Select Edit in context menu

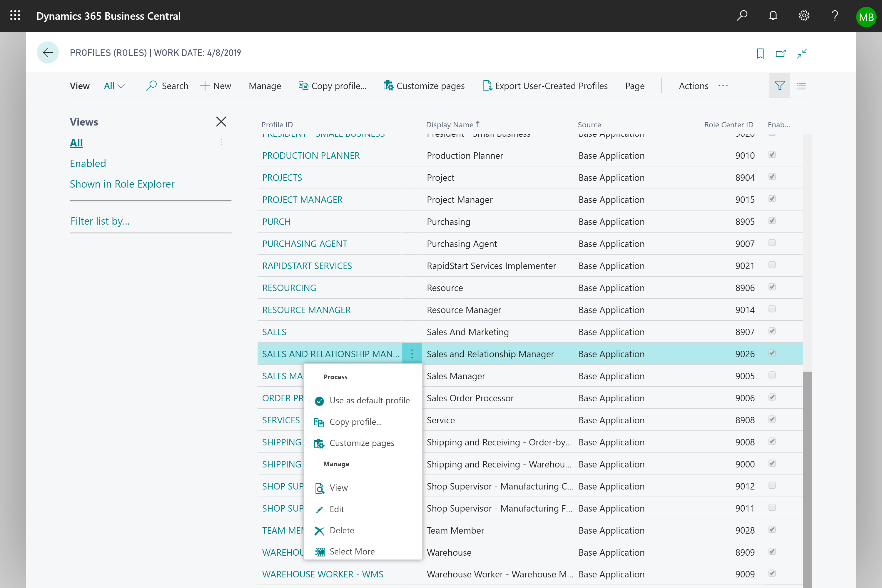(330, 509)
